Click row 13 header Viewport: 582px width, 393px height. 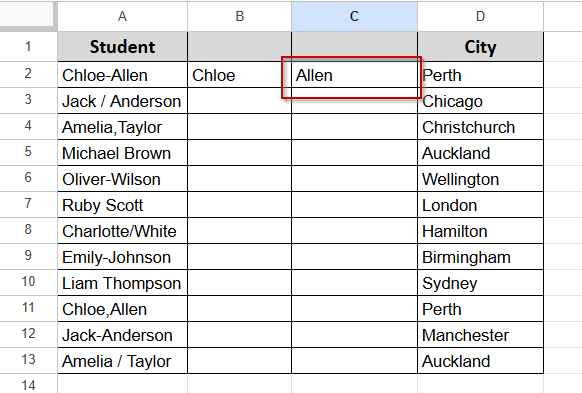pyautogui.click(x=28, y=360)
